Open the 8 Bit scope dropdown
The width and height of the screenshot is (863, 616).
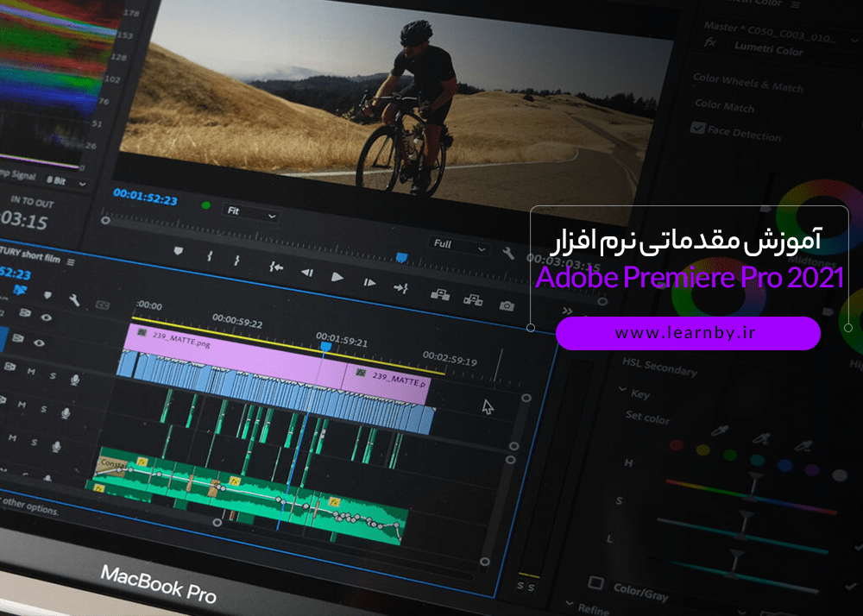[x=66, y=181]
